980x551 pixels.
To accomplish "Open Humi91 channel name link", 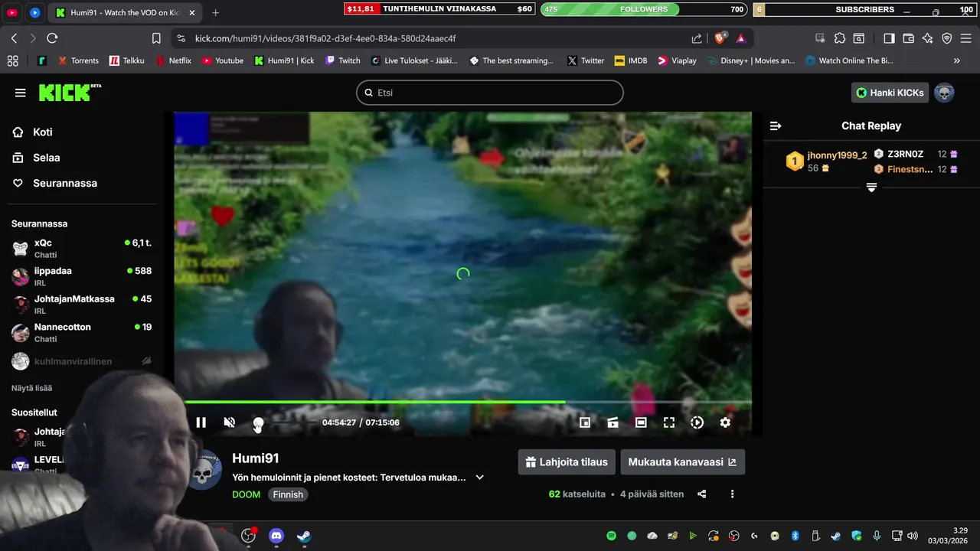I will coord(256,458).
